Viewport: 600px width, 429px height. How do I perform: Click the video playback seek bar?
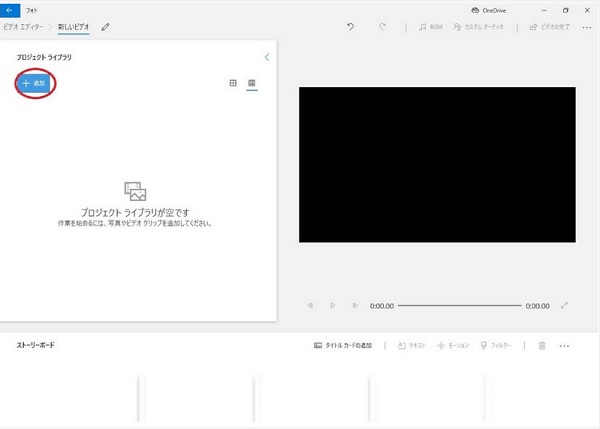(460, 305)
